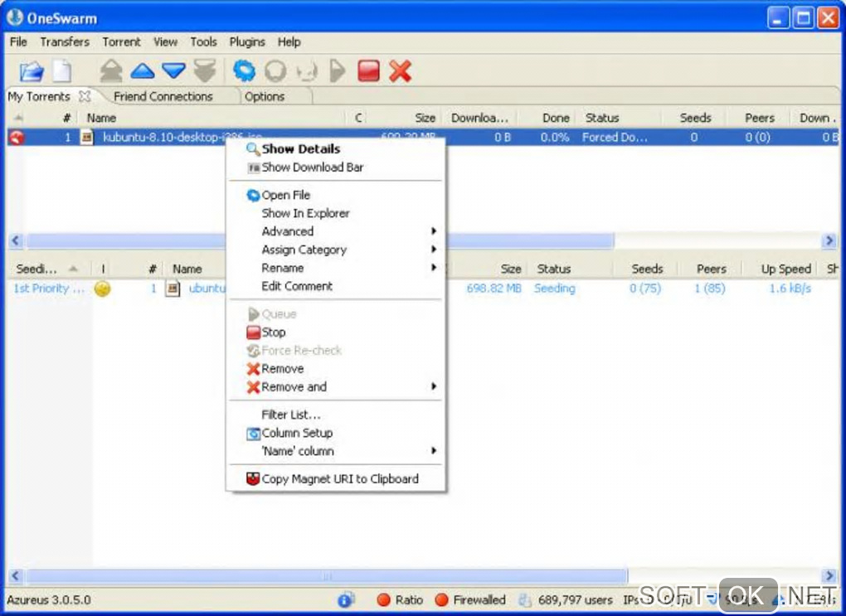Click the users count icon in status bar
Image resolution: width=846 pixels, height=616 pixels.
[x=525, y=599]
